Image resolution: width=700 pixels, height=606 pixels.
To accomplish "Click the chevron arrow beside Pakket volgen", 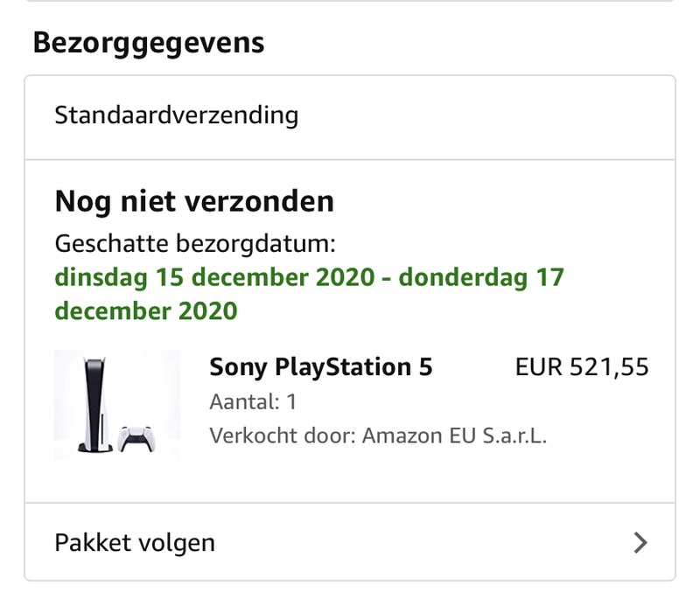I will pyautogui.click(x=640, y=543).
